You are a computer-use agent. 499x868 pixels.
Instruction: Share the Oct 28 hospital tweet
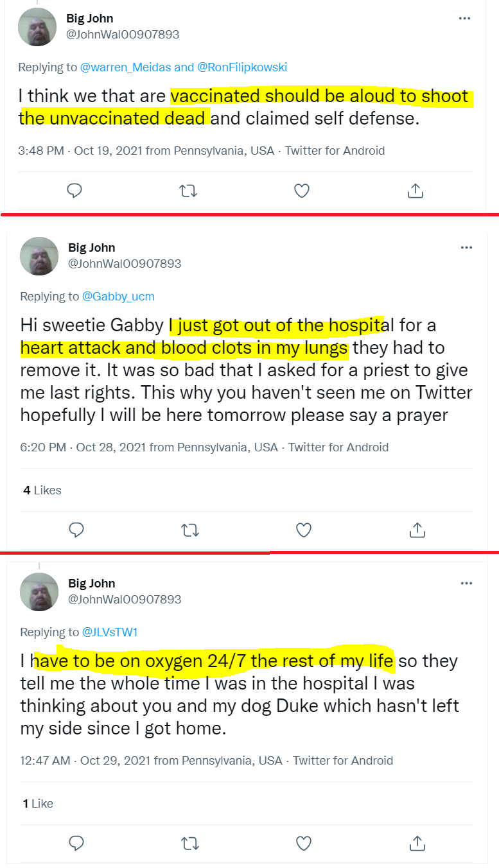coord(417,530)
